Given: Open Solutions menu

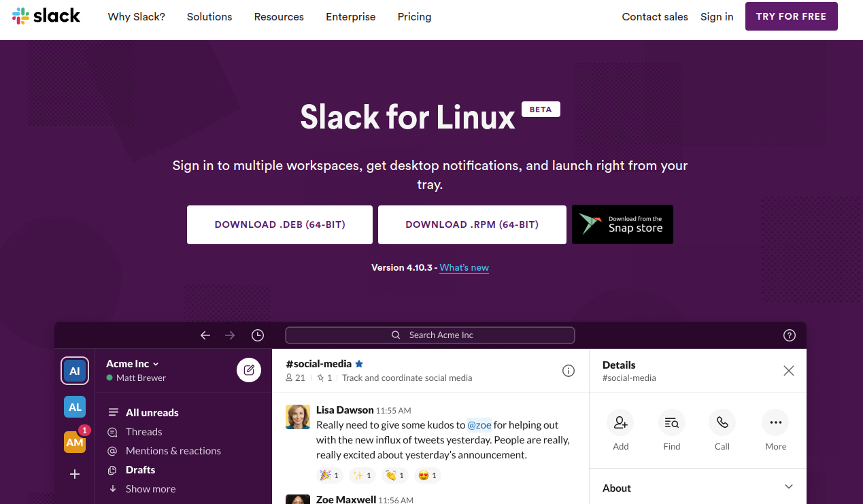Looking at the screenshot, I should [x=209, y=17].
